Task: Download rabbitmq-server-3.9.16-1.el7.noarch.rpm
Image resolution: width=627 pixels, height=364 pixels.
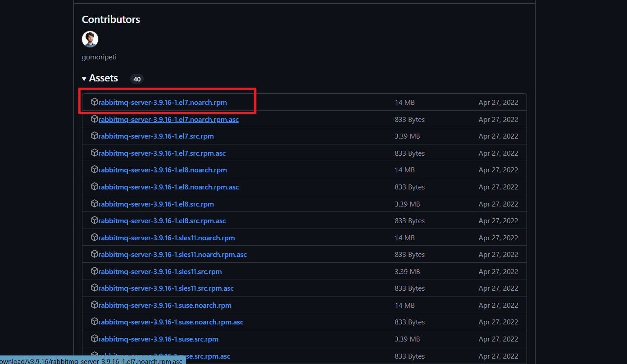Action: coord(163,103)
